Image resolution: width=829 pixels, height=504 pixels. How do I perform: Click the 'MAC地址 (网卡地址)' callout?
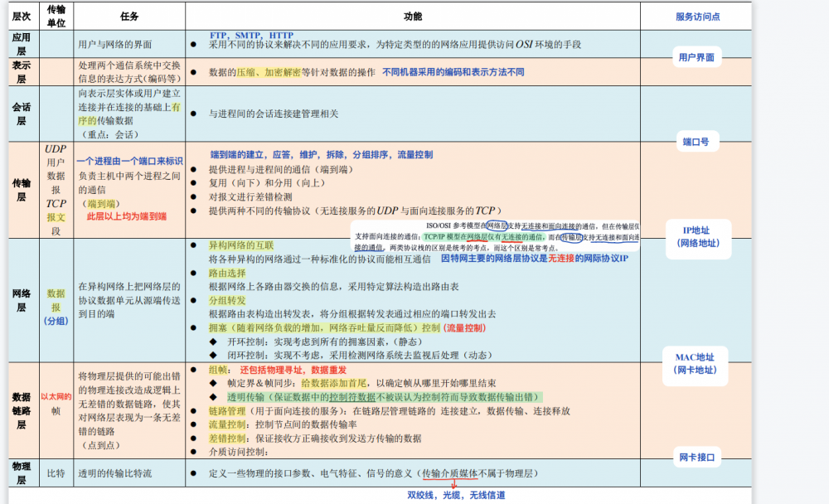(x=695, y=364)
